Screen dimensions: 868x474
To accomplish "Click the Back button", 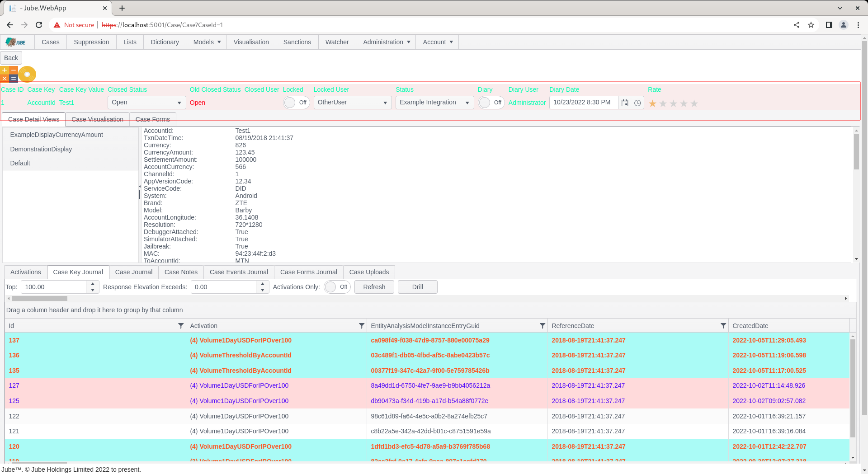I will 11,58.
